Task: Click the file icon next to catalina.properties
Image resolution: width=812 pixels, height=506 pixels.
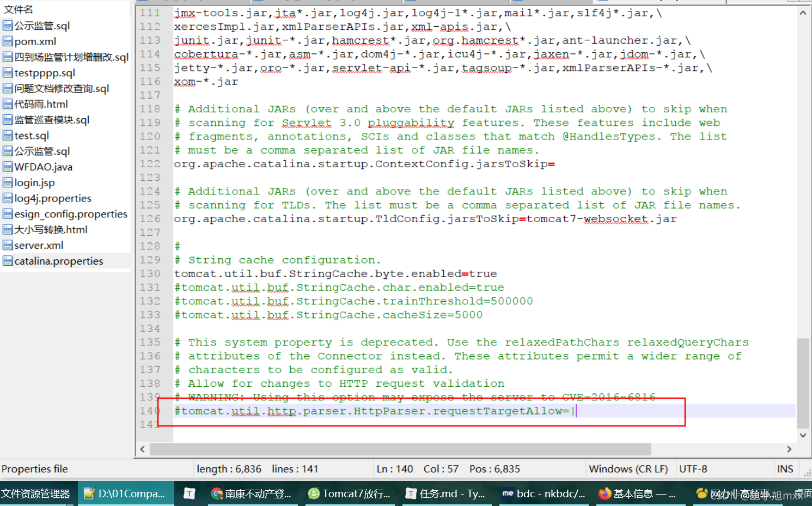Action: point(8,261)
